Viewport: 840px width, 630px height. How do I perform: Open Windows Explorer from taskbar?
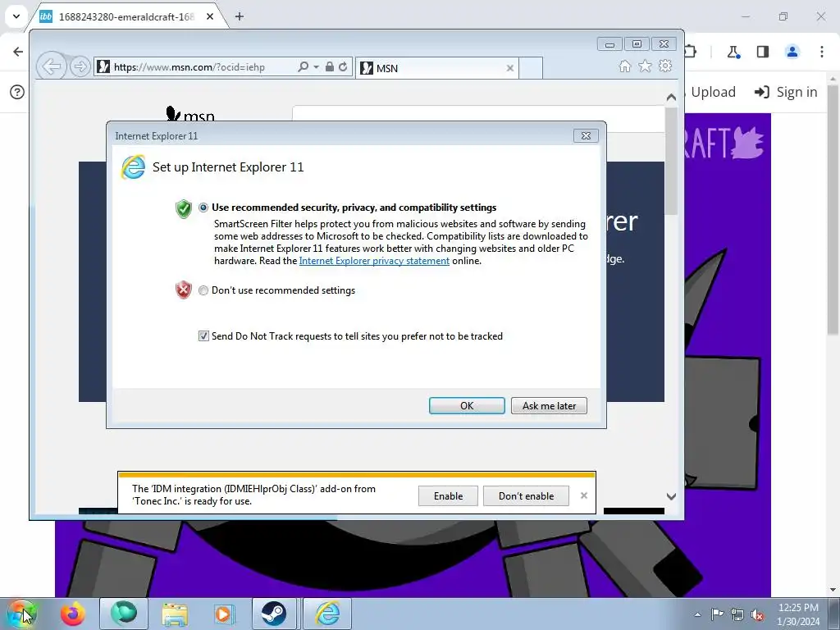click(x=175, y=614)
